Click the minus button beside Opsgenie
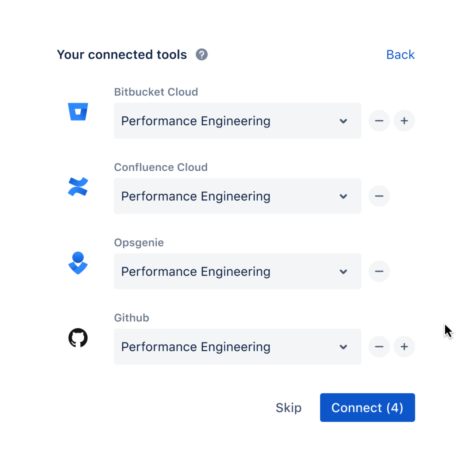The height and width of the screenshot is (475, 476). click(379, 271)
